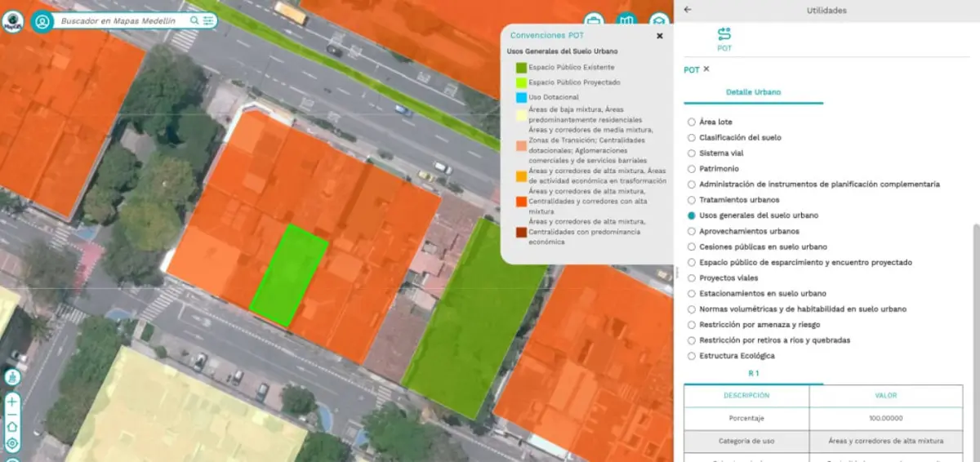Select Estructura Ecológica radio option
Viewport: 980px width, 462px height.
(692, 356)
